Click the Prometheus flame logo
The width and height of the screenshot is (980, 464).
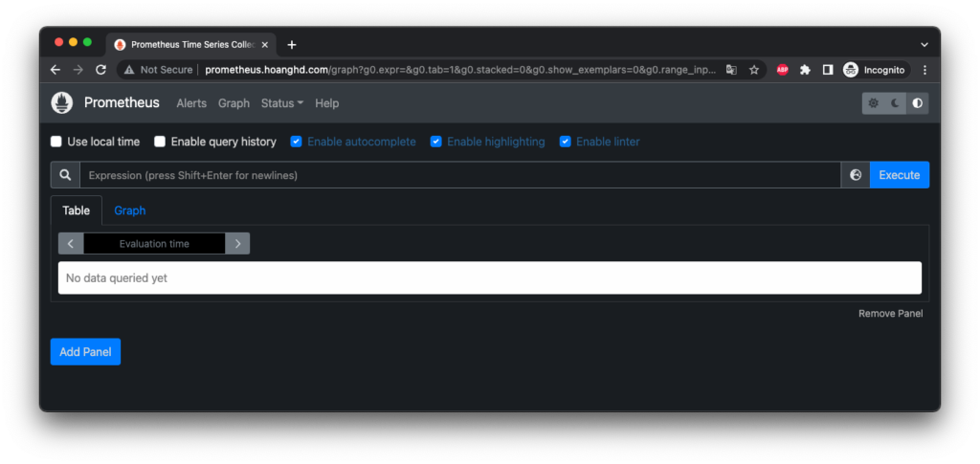pos(62,103)
